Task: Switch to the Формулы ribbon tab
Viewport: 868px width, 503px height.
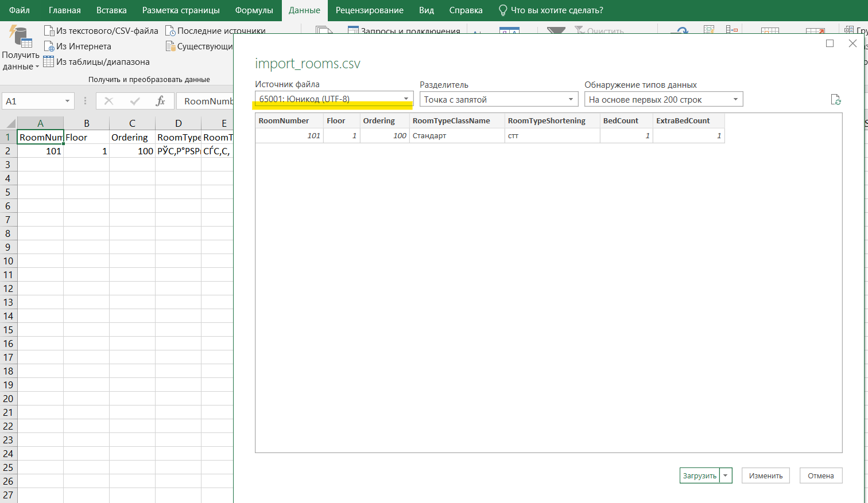Action: coord(254,10)
